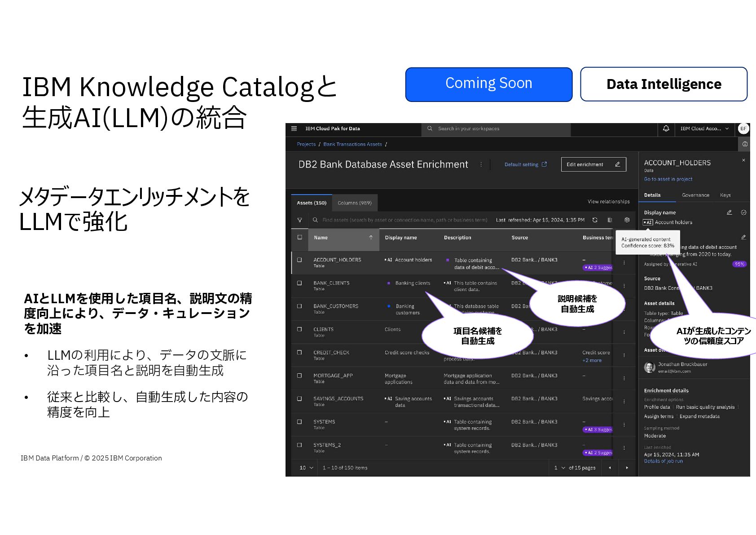Switch to Assets (150) tab
Image resolution: width=756 pixels, height=535 pixels.
tap(312, 203)
